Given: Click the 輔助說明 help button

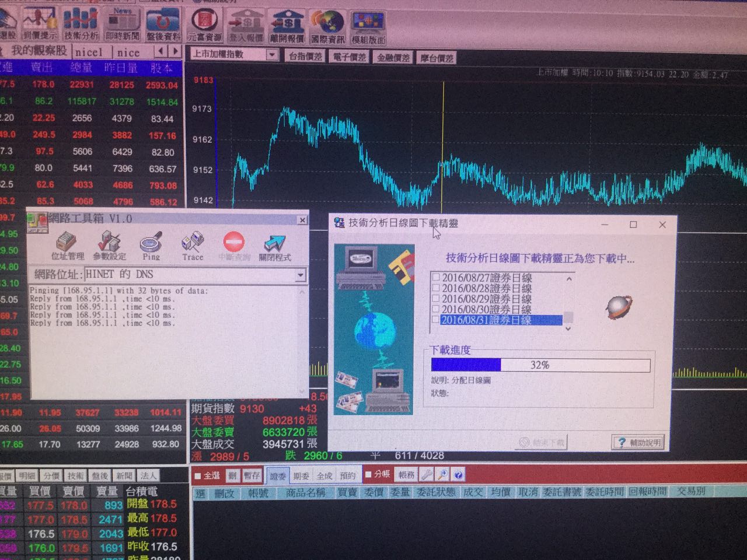Looking at the screenshot, I should pos(638,442).
